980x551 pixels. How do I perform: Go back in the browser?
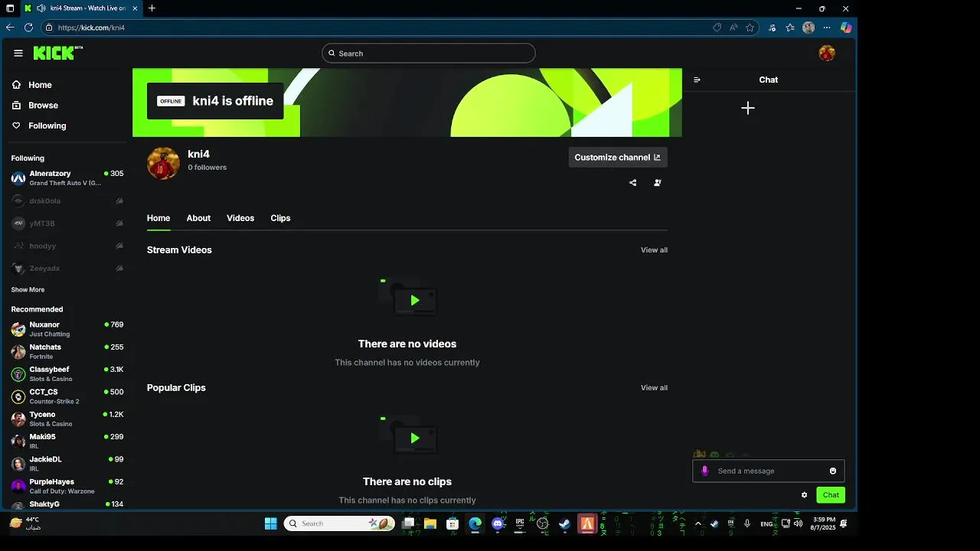pos(10,28)
